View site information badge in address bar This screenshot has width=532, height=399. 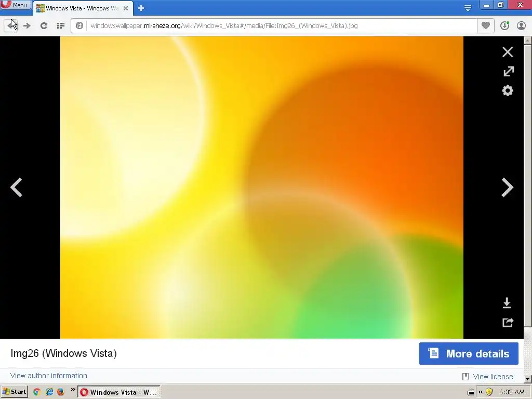point(79,26)
